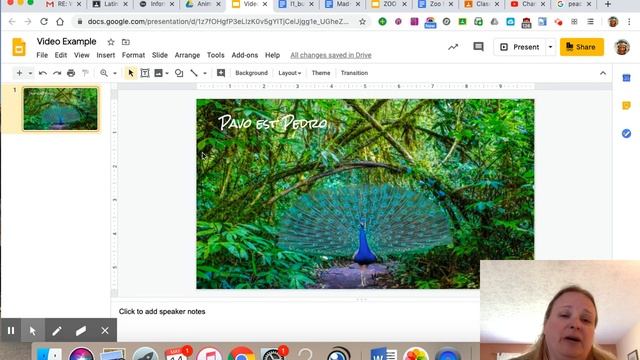Open the Slide menu
The width and height of the screenshot is (640, 360).
[x=160, y=55]
